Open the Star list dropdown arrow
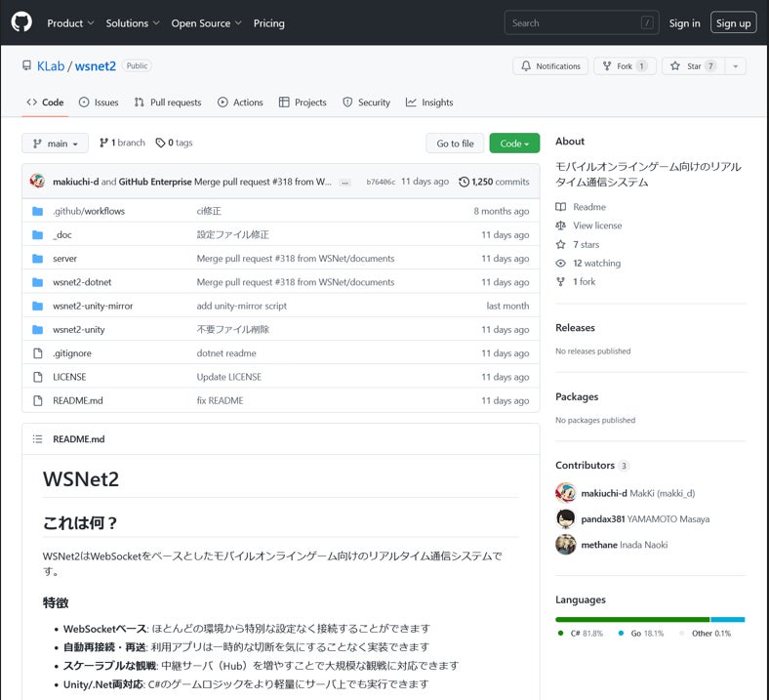 (735, 65)
